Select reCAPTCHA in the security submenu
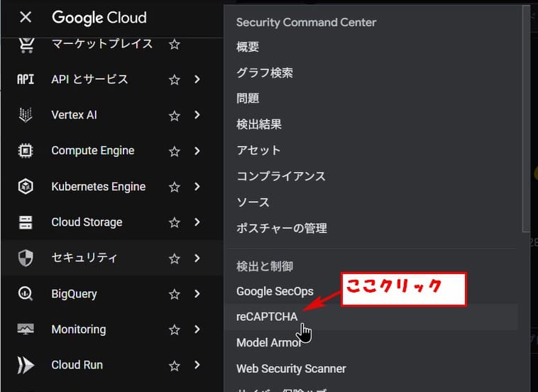This screenshot has width=538, height=392. click(267, 317)
